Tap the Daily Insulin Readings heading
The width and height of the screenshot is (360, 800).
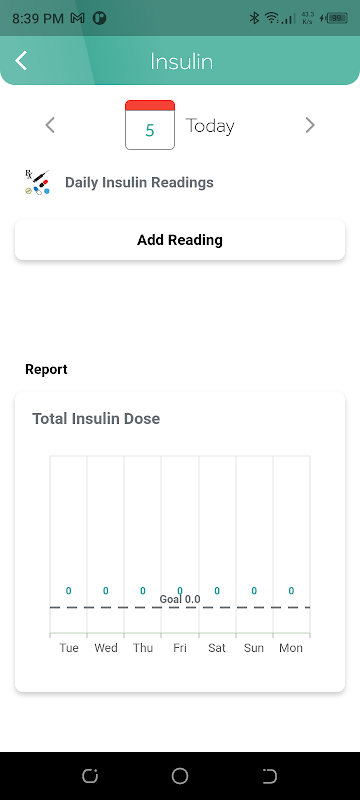coord(139,182)
